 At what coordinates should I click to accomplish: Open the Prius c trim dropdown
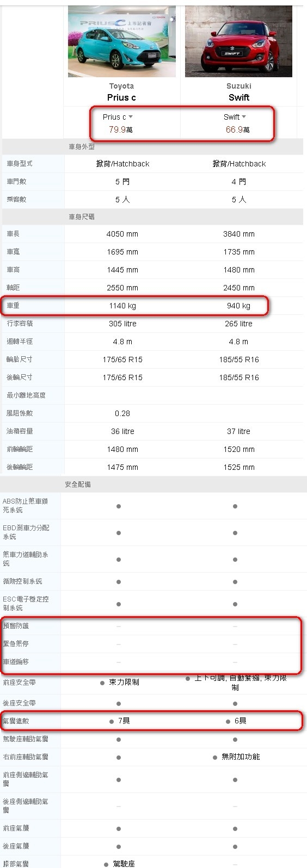pos(118,117)
